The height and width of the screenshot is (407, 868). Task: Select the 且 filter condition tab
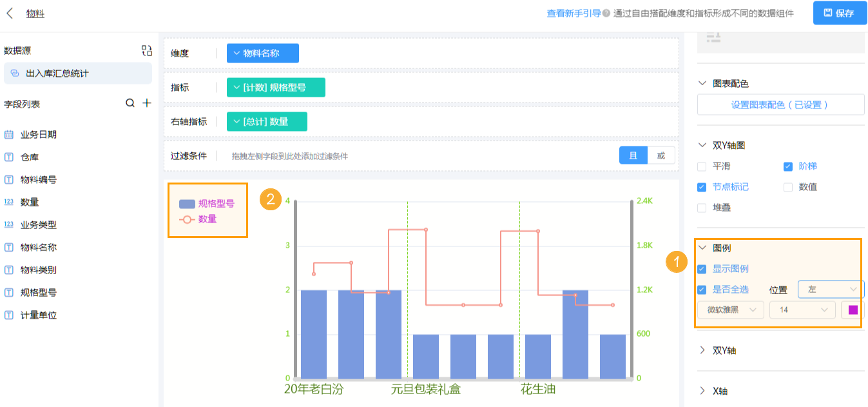pos(633,155)
